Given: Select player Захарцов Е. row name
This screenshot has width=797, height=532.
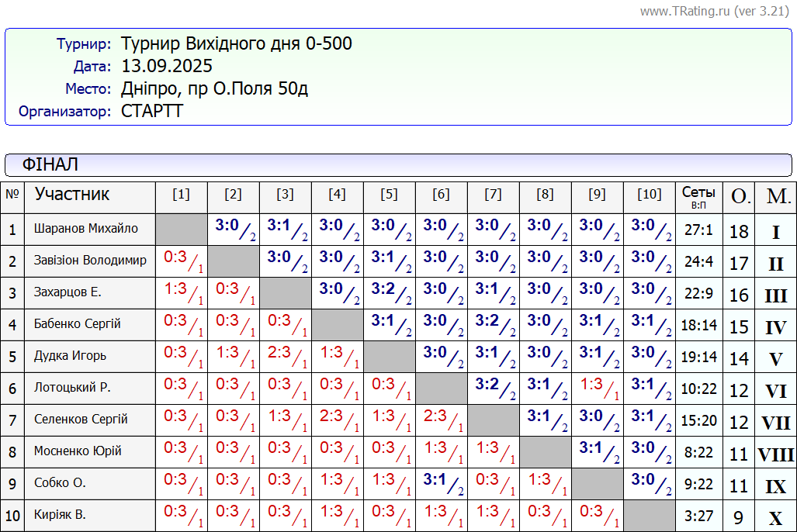Looking at the screenshot, I should [68, 292].
